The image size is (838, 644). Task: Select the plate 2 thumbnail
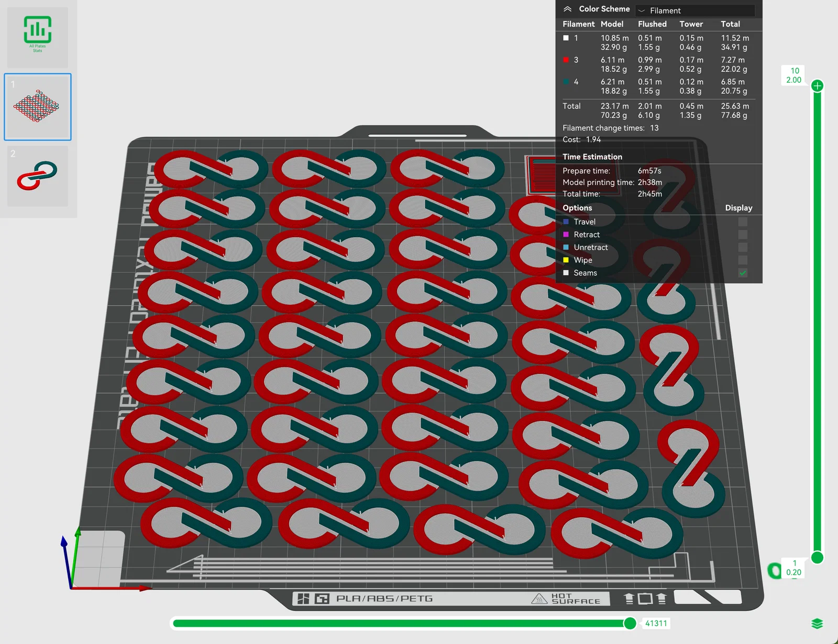pos(38,176)
